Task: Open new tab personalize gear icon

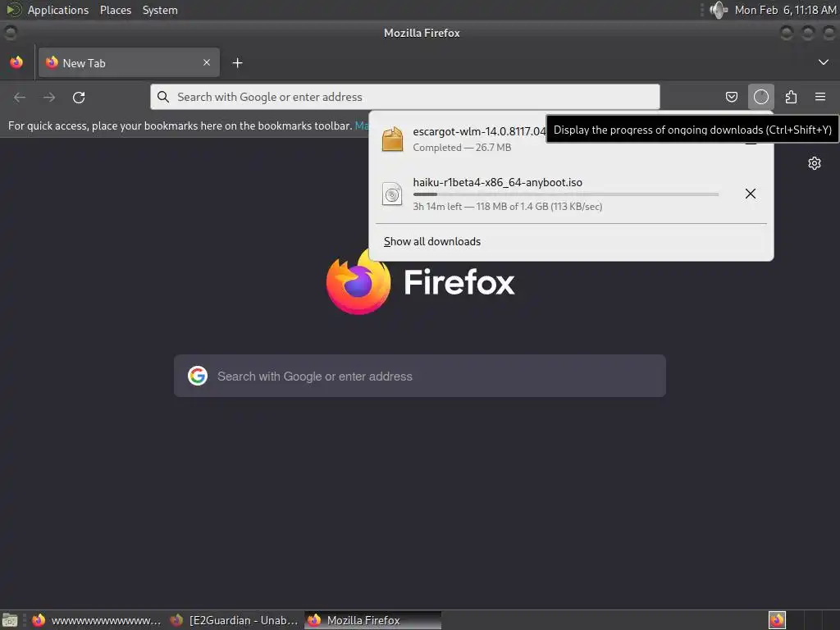Action: coord(815,163)
